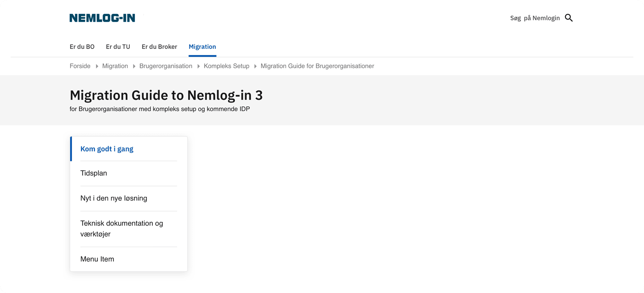Open the 'Brugerorganisation' breadcrumb link
The image size is (644, 293).
[166, 66]
